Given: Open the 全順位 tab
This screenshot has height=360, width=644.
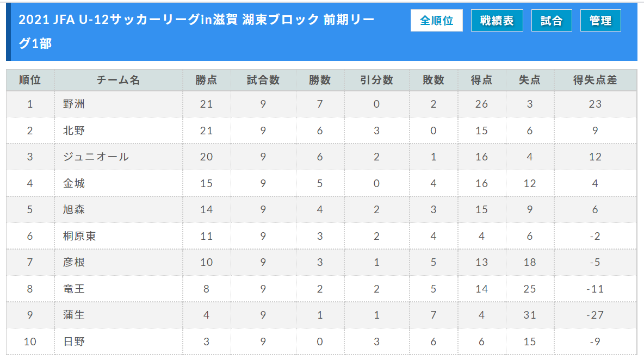Looking at the screenshot, I should click(437, 21).
